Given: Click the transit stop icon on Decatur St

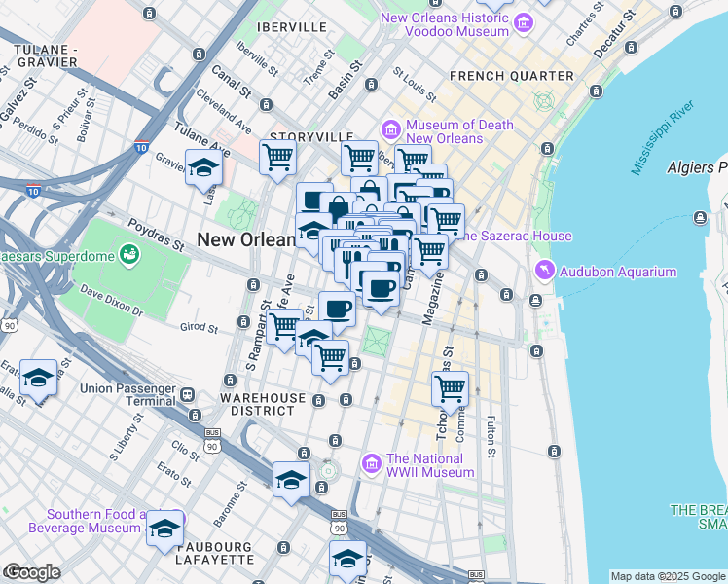Looking at the screenshot, I should (631, 48).
